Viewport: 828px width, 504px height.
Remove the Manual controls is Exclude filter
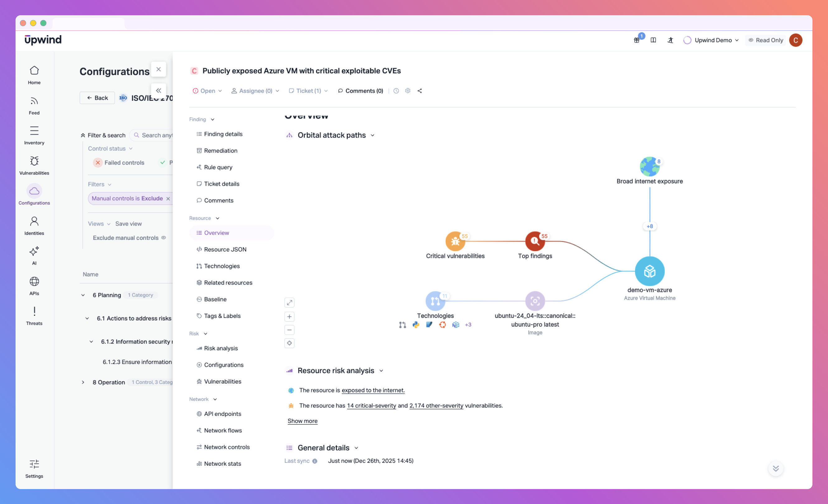[x=168, y=198]
